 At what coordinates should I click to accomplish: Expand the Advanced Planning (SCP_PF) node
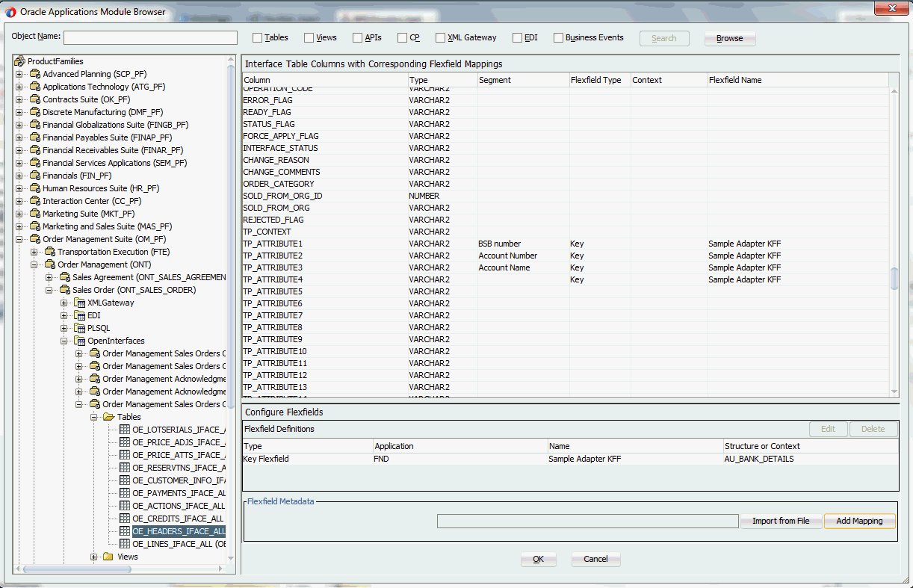pyautogui.click(x=19, y=74)
